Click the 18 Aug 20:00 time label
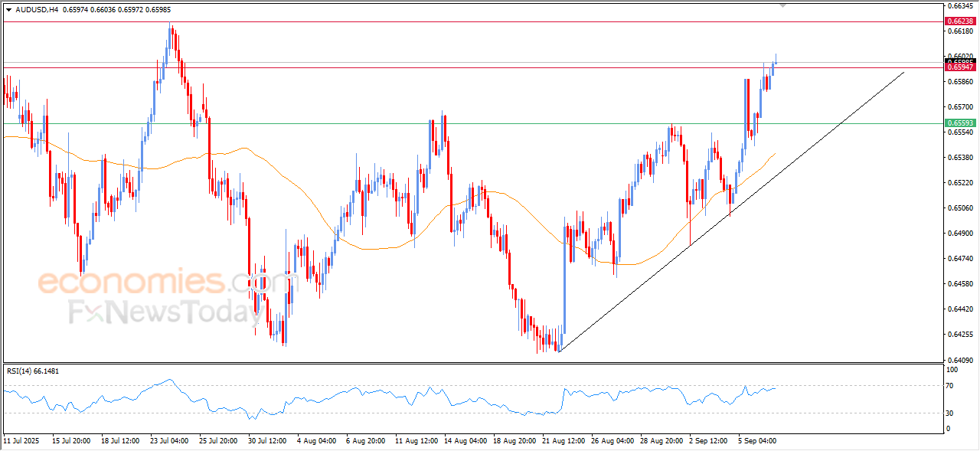Viewport: 980px width, 451px height. [514, 441]
